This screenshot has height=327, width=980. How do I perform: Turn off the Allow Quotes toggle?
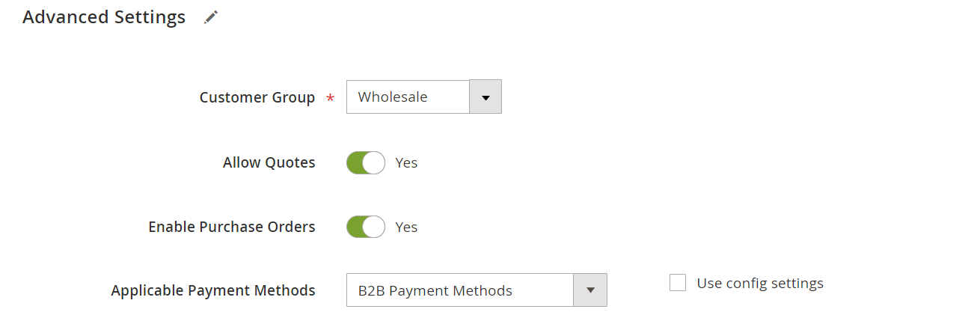coord(366,162)
